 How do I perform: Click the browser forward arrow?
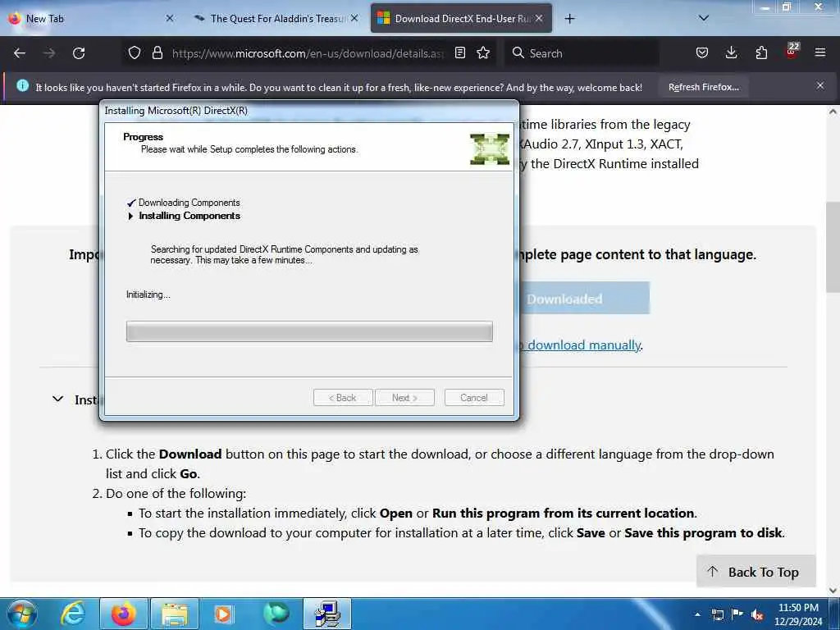tap(49, 53)
